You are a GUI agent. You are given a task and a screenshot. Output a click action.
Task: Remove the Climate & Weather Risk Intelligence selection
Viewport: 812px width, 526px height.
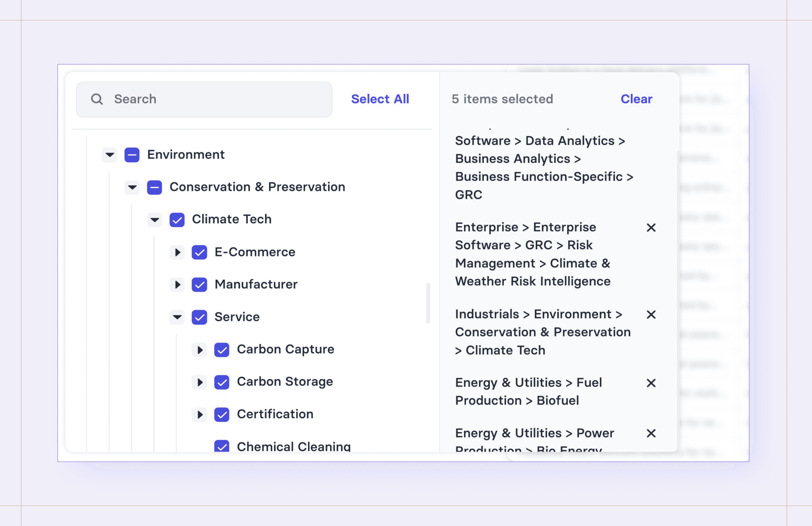point(651,227)
